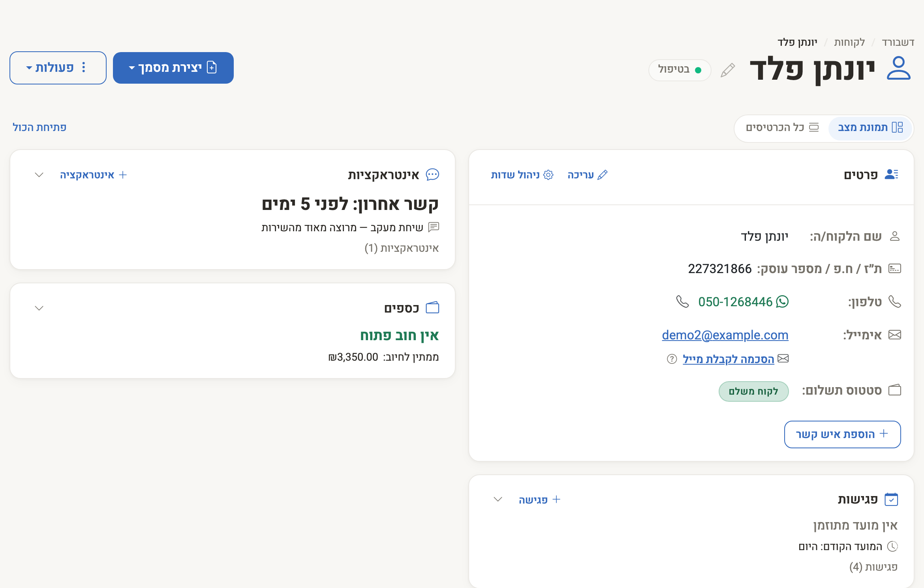
Task: Click the ID card icon by ת"ז / ח.פ
Action: [x=894, y=269]
